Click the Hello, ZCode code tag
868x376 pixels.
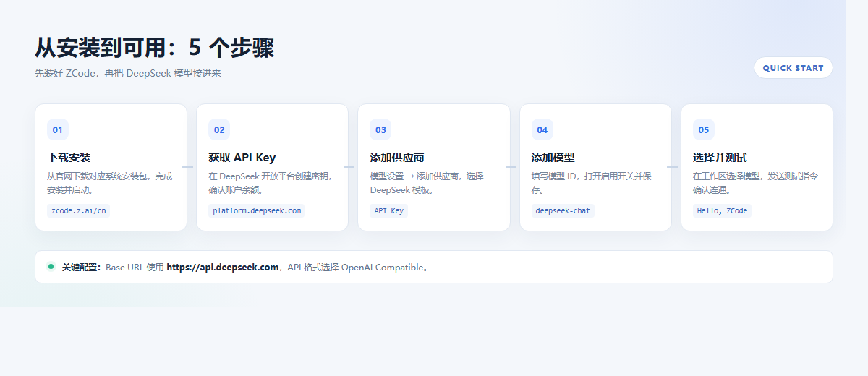[722, 210]
